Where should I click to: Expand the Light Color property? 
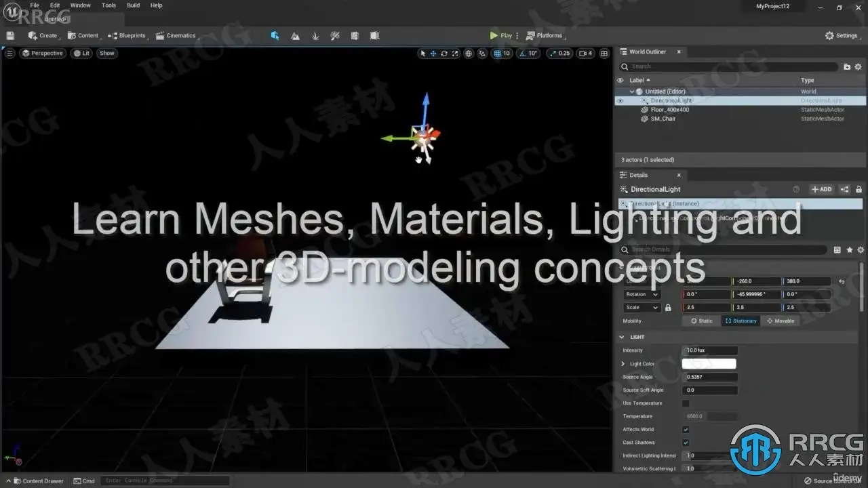(623, 364)
